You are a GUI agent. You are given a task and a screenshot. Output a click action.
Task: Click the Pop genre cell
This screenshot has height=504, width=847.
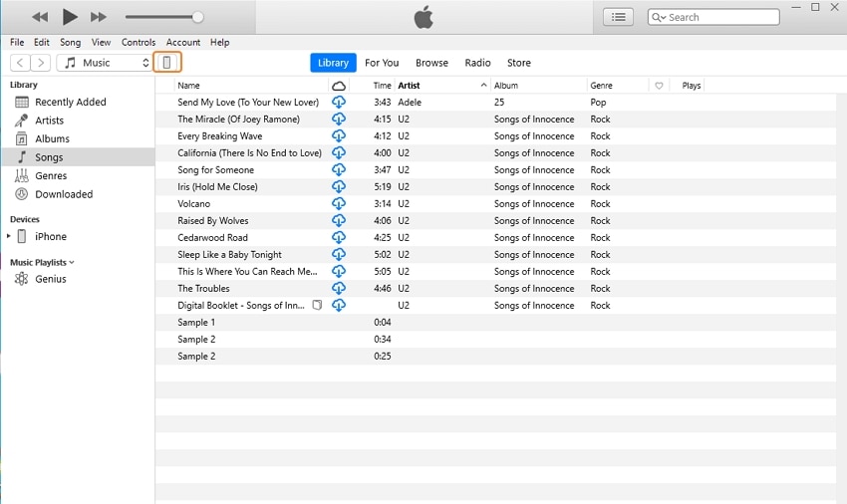tap(598, 103)
